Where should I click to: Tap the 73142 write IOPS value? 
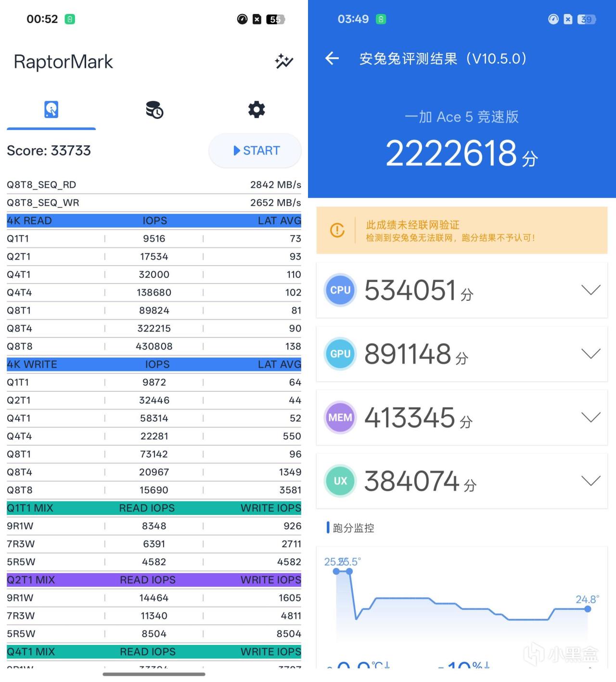[x=154, y=454]
